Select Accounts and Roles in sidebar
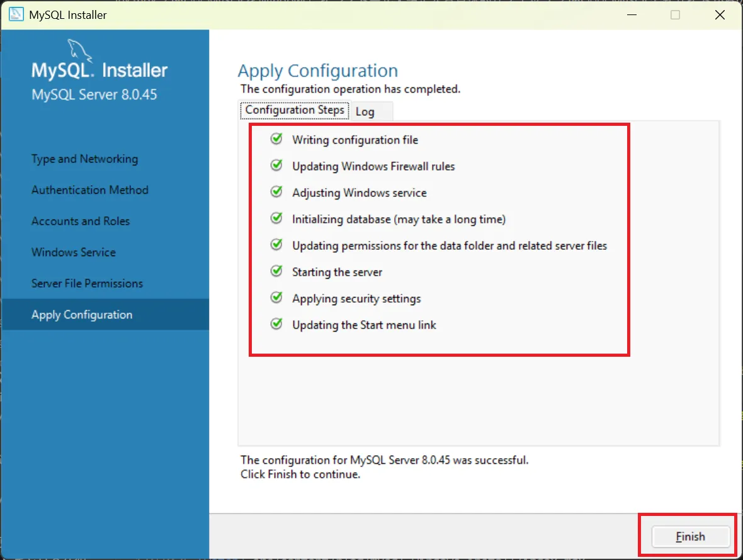 click(81, 221)
